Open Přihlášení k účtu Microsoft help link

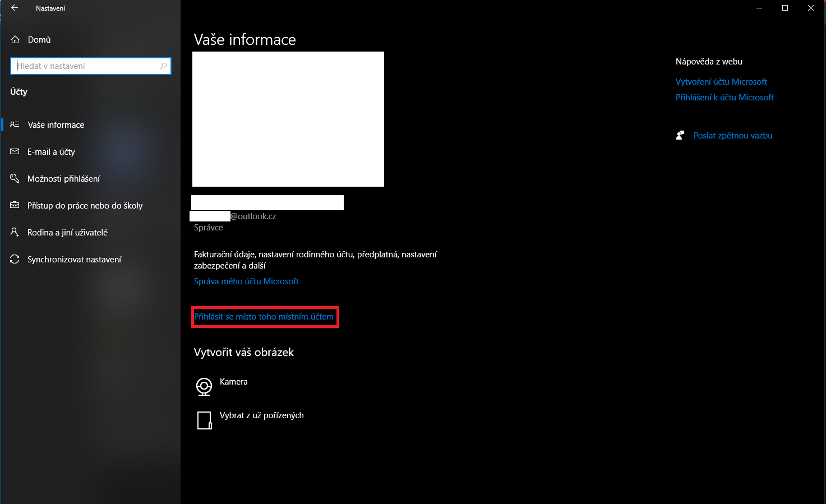pyautogui.click(x=725, y=98)
